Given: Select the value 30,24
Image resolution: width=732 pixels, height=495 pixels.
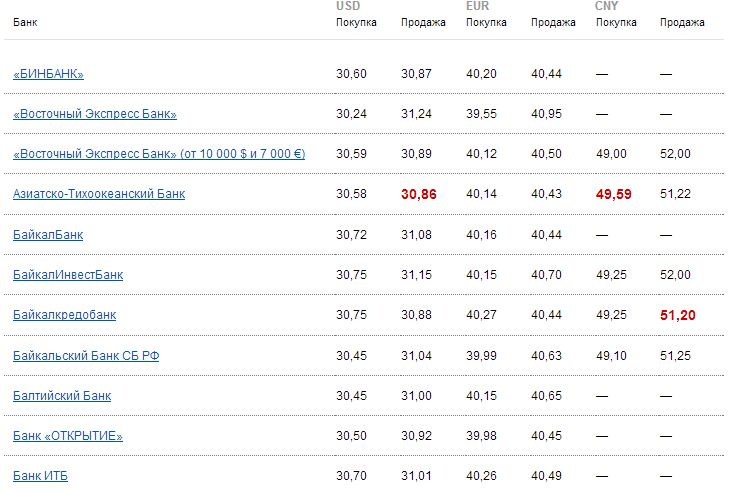Looking at the screenshot, I should click(x=352, y=114).
